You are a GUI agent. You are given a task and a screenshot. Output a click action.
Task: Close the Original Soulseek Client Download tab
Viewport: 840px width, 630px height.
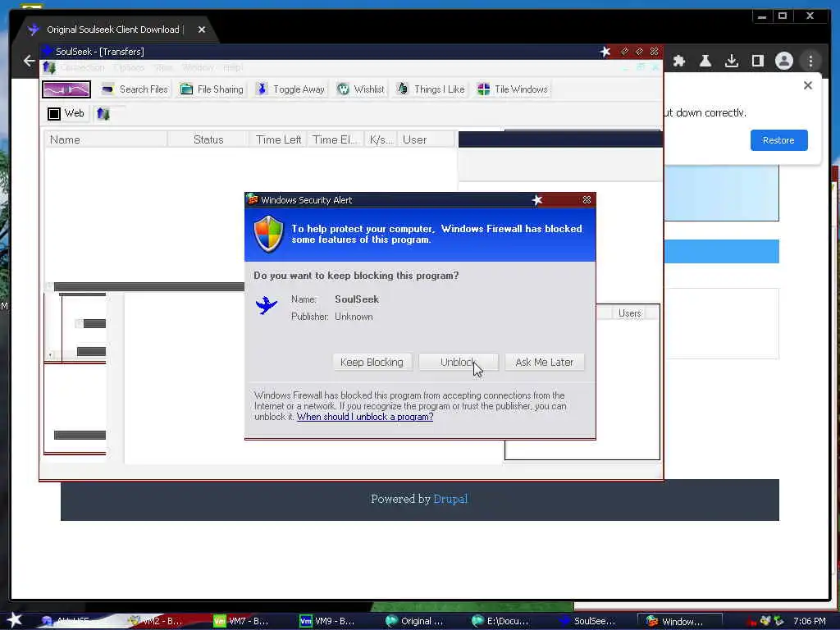coord(202,30)
